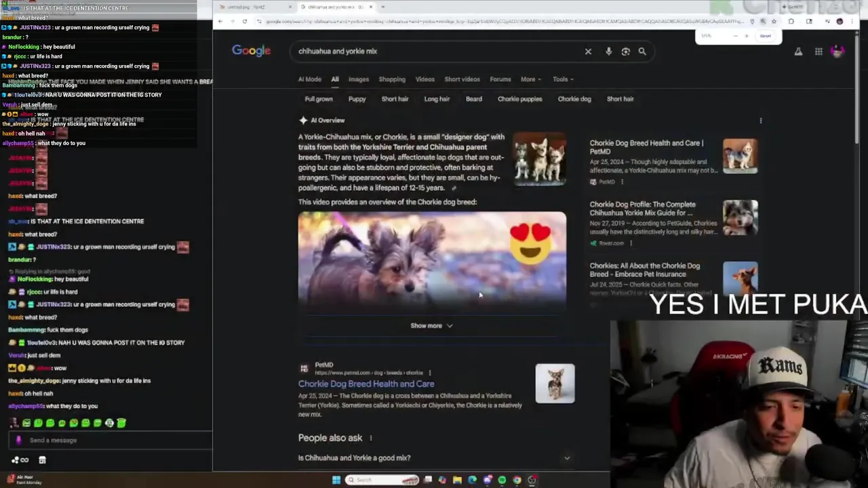
Task: Switch to the untitled.png browser tab
Action: pyautogui.click(x=254, y=7)
